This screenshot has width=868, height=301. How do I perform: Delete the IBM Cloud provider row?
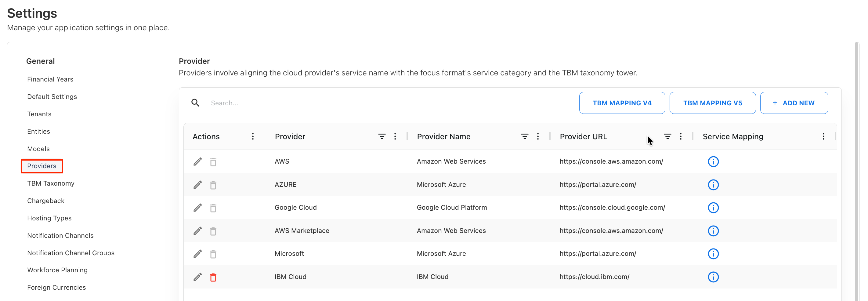pyautogui.click(x=213, y=277)
